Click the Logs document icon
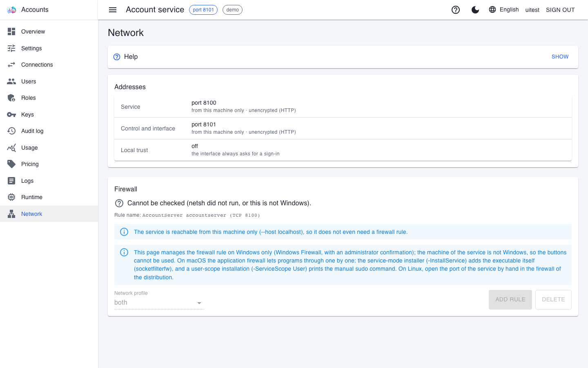Viewport: 588px width, 368px height. (11, 181)
